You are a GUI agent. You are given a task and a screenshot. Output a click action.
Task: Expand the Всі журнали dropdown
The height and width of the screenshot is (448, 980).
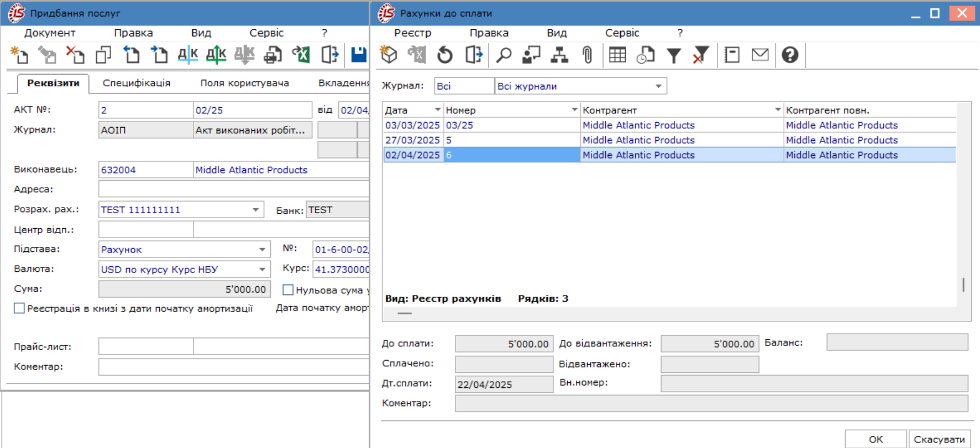click(x=658, y=86)
